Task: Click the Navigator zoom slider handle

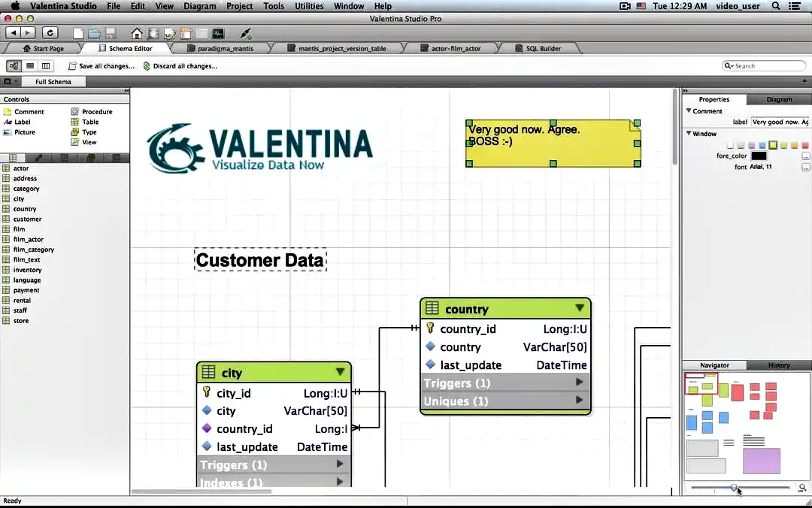Action: [734, 487]
